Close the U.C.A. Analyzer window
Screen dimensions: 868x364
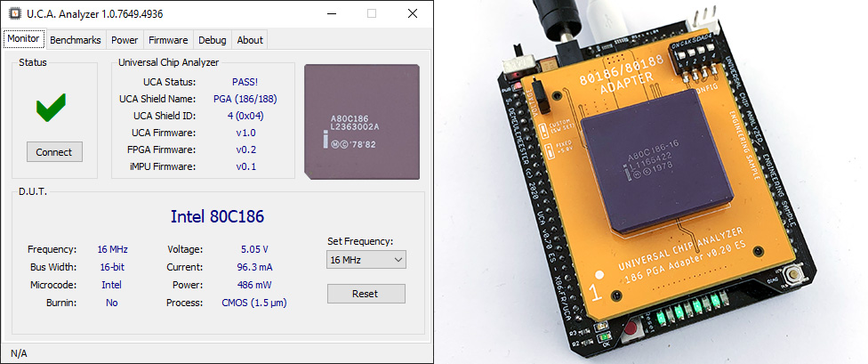413,14
